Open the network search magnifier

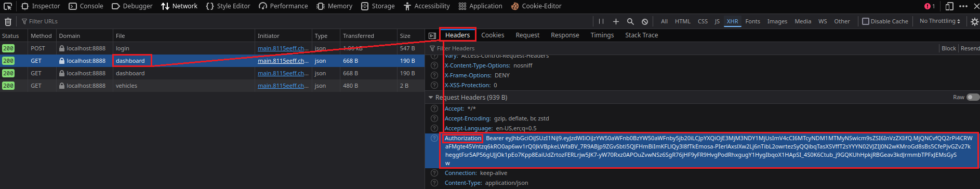click(x=630, y=21)
